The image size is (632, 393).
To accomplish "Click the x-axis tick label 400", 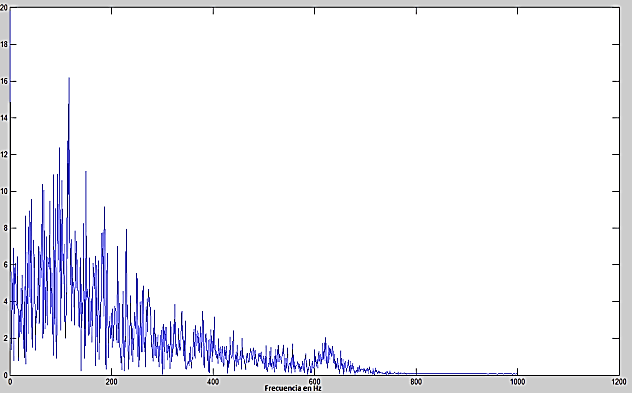I will click(x=213, y=382).
